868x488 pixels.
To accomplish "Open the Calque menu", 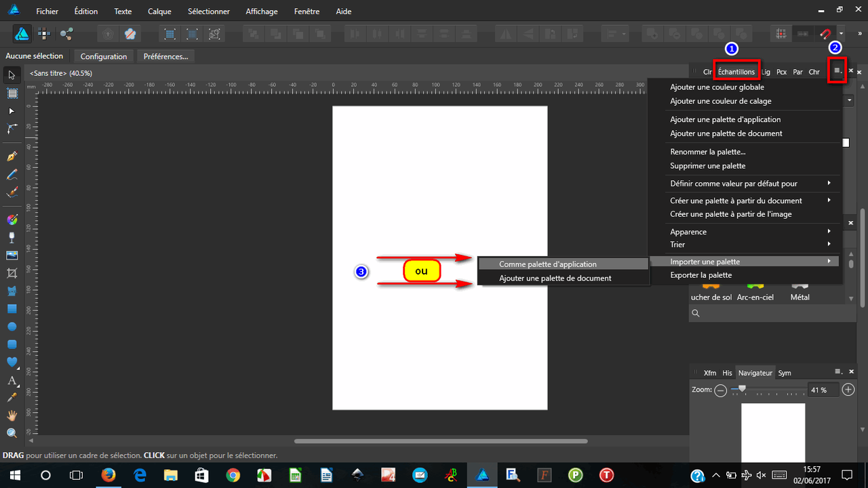I will coord(159,12).
